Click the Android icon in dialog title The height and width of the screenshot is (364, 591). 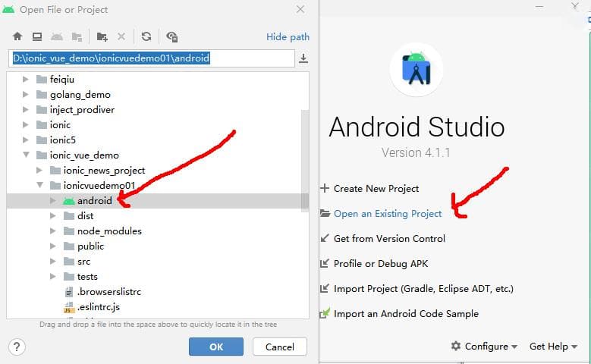(x=8, y=9)
